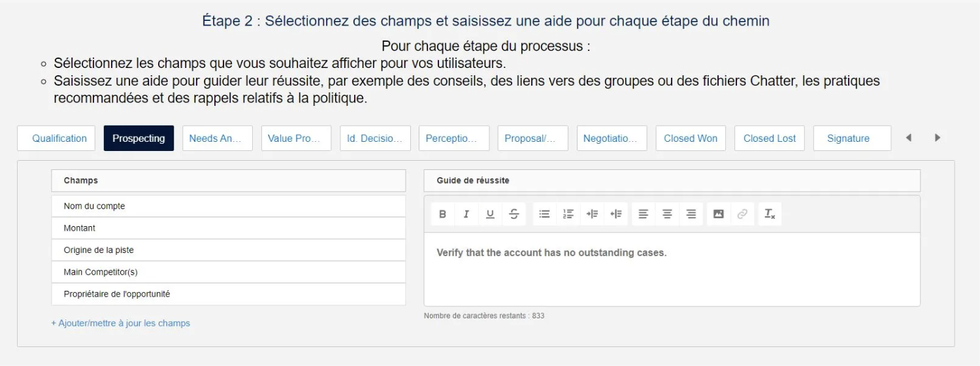Remove formatting from the text
This screenshot has width=980, height=366.
coord(770,214)
